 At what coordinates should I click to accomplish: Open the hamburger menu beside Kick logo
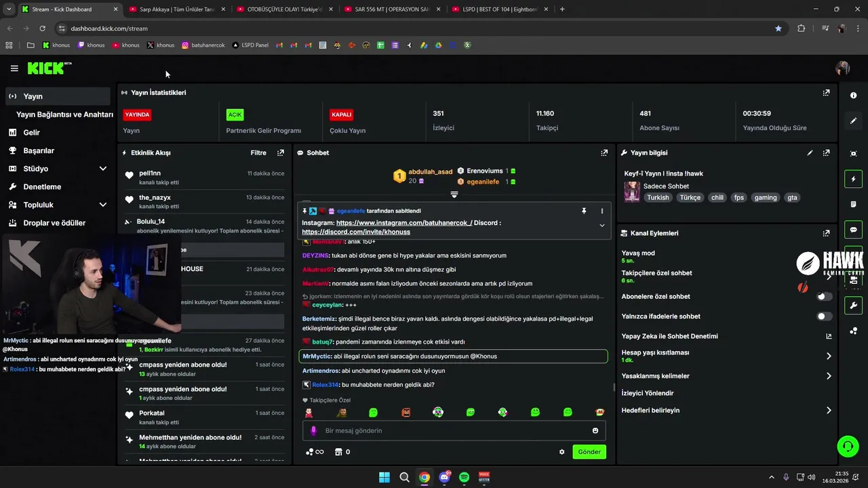click(14, 68)
